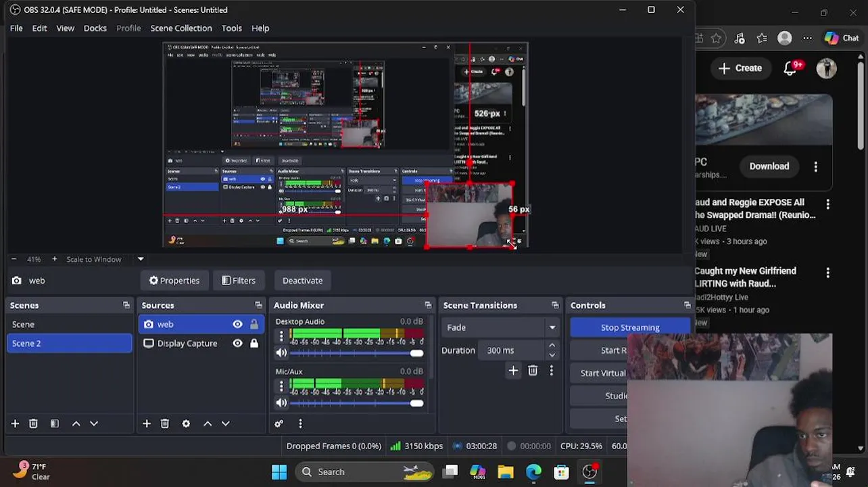Add a new scene with plus icon
This screenshot has height=487, width=868.
click(15, 423)
